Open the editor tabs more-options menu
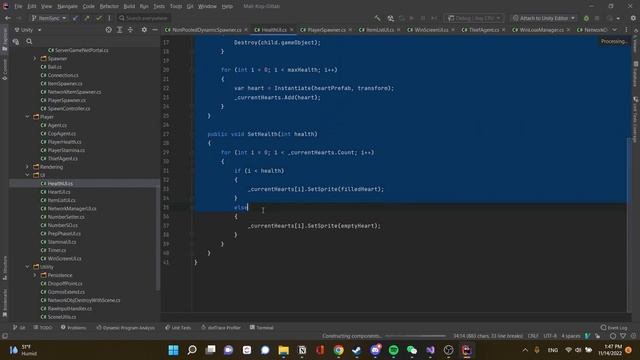This screenshot has width=640, height=360. pyautogui.click(x=627, y=30)
